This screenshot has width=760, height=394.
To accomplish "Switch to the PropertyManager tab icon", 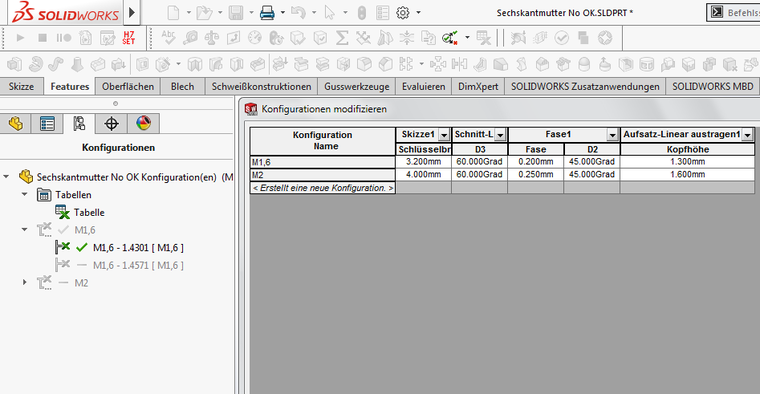I will click(47, 124).
